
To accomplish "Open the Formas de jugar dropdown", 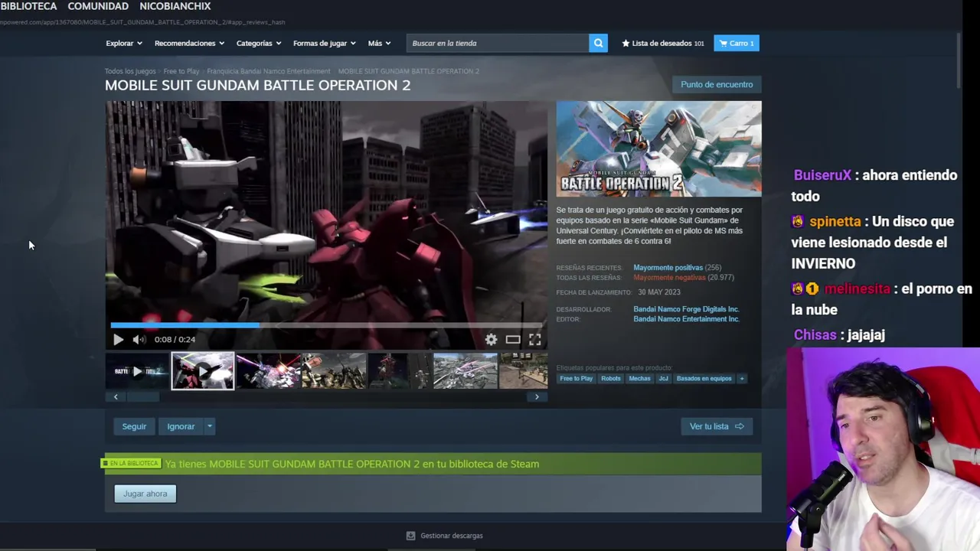I will (x=325, y=43).
